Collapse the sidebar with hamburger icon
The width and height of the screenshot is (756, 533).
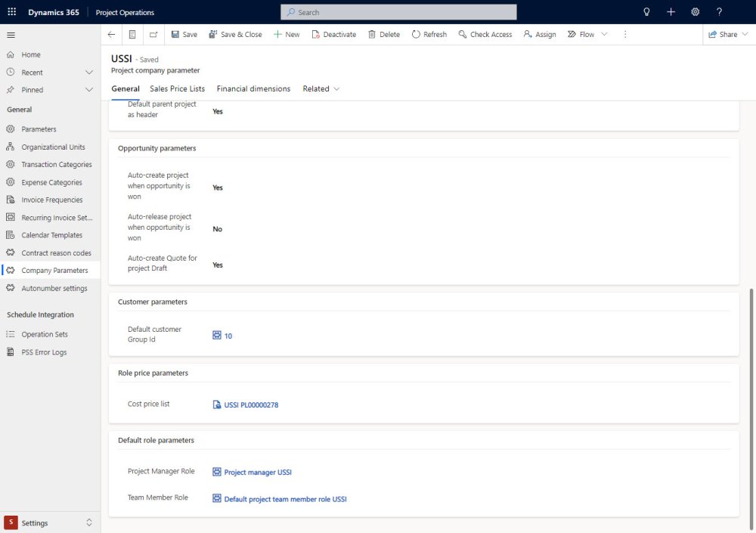pyautogui.click(x=11, y=35)
